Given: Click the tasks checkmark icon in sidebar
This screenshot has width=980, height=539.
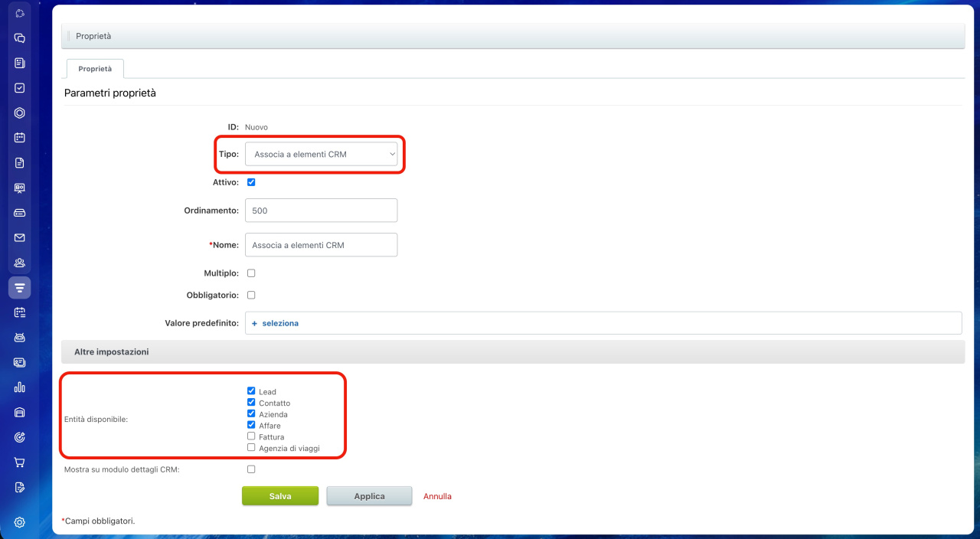Looking at the screenshot, I should coord(20,88).
